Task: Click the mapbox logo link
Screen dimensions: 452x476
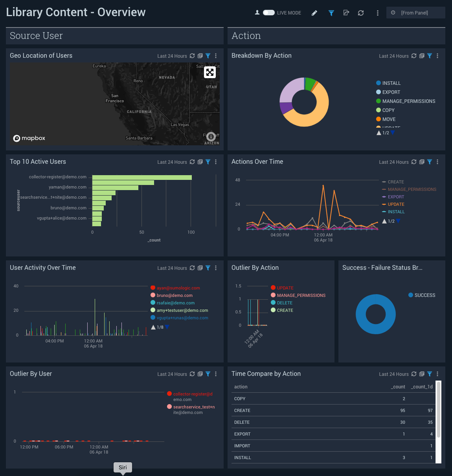Action: 29,138
